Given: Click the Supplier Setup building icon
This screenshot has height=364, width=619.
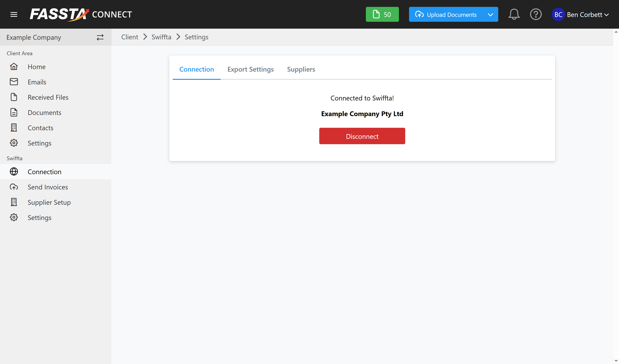Looking at the screenshot, I should (x=14, y=202).
